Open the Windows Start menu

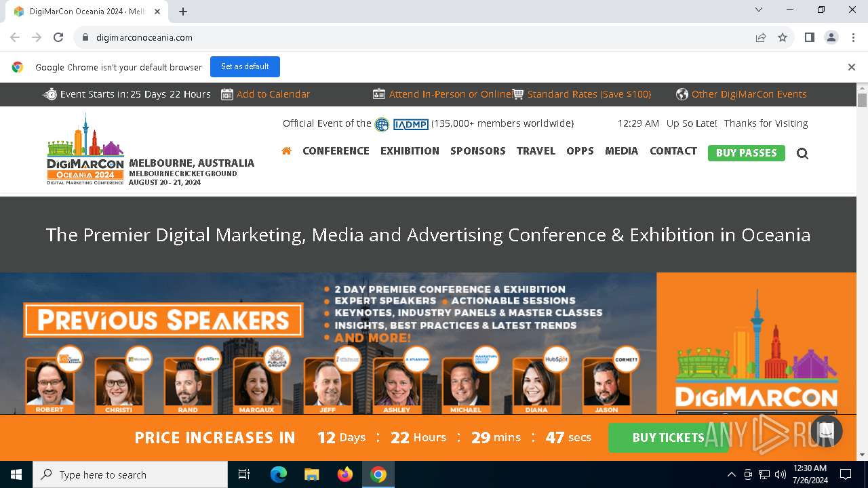16,474
